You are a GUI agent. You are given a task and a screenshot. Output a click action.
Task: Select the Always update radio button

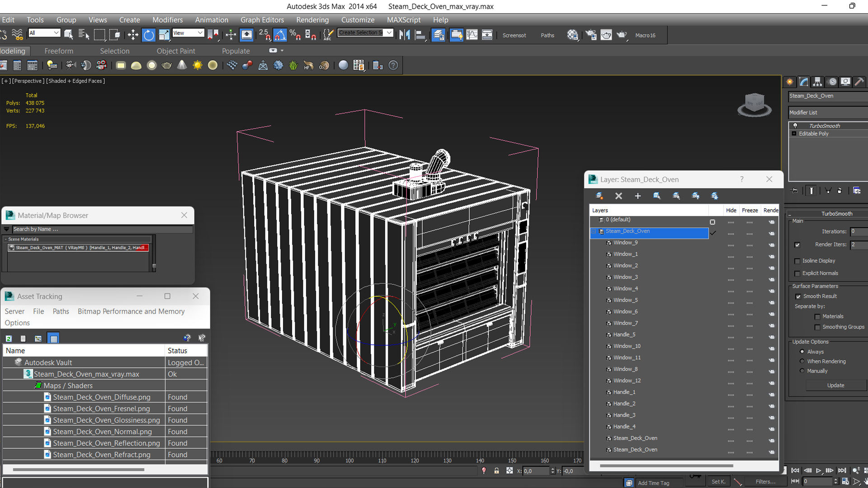(x=802, y=351)
